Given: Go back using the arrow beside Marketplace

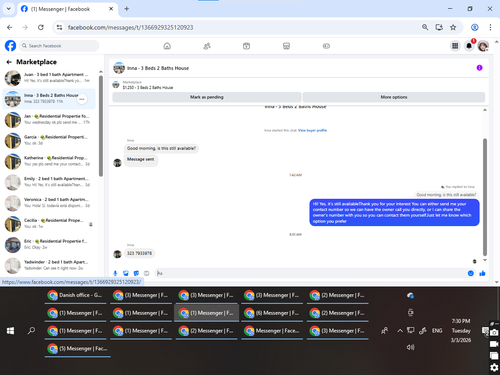Looking at the screenshot, I should tap(9, 62).
